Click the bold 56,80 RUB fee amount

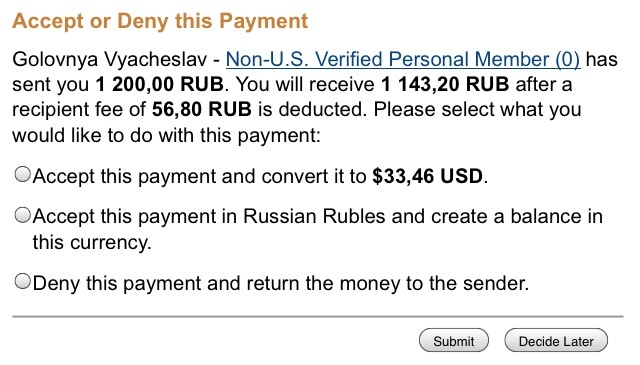202,109
